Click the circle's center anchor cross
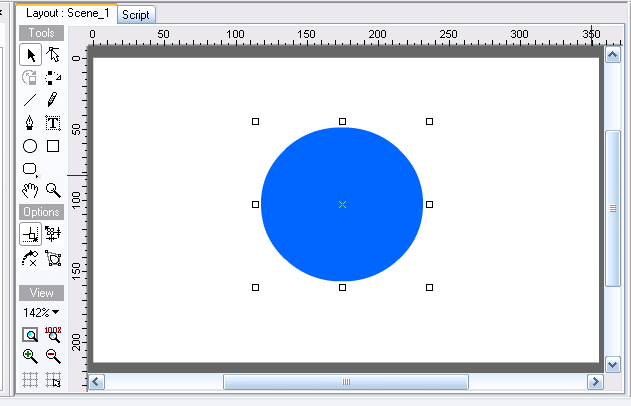This screenshot has height=406, width=631. pyautogui.click(x=342, y=204)
